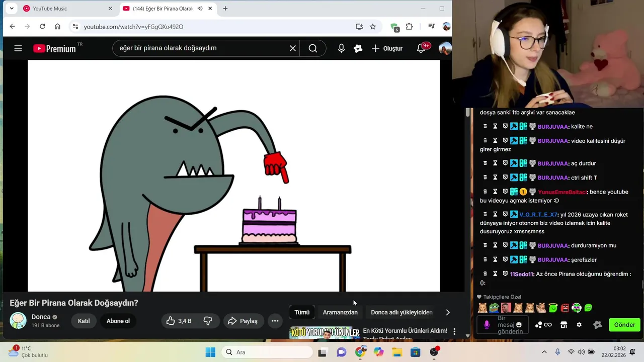Screen dimensions: 644x362
Task: Subscribe with Abone ol button
Action: click(118, 321)
